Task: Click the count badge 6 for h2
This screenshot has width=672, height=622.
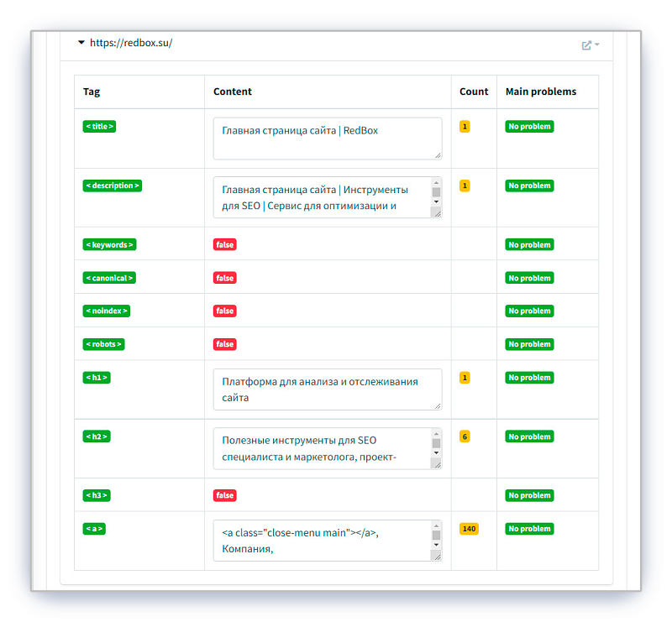Action: (465, 436)
